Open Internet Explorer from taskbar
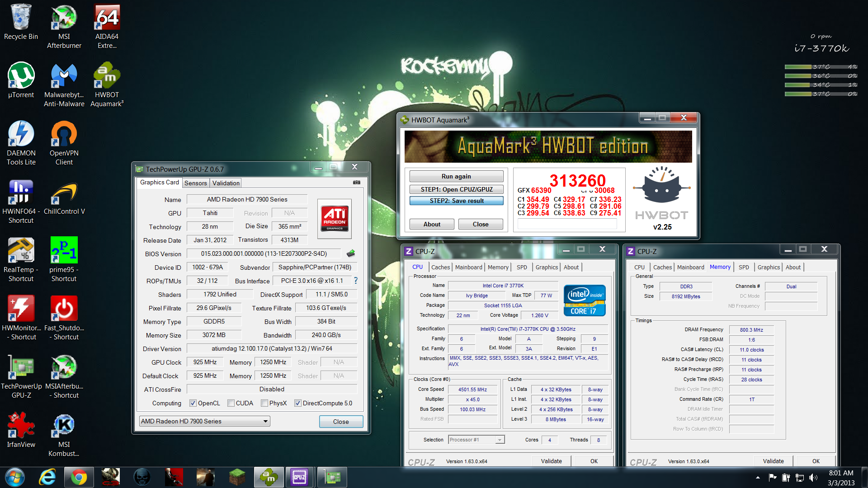868x488 pixels. (x=47, y=478)
